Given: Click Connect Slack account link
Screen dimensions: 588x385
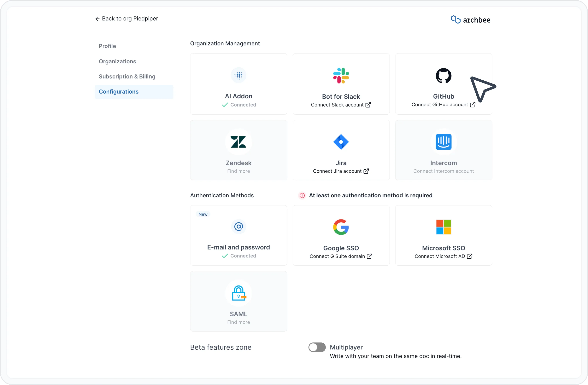Looking at the screenshot, I should [x=341, y=105].
